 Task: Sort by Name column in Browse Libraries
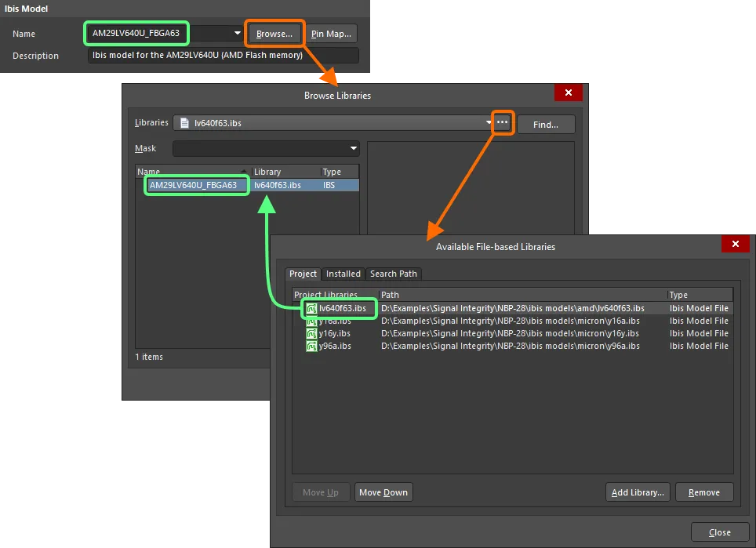(x=193, y=172)
